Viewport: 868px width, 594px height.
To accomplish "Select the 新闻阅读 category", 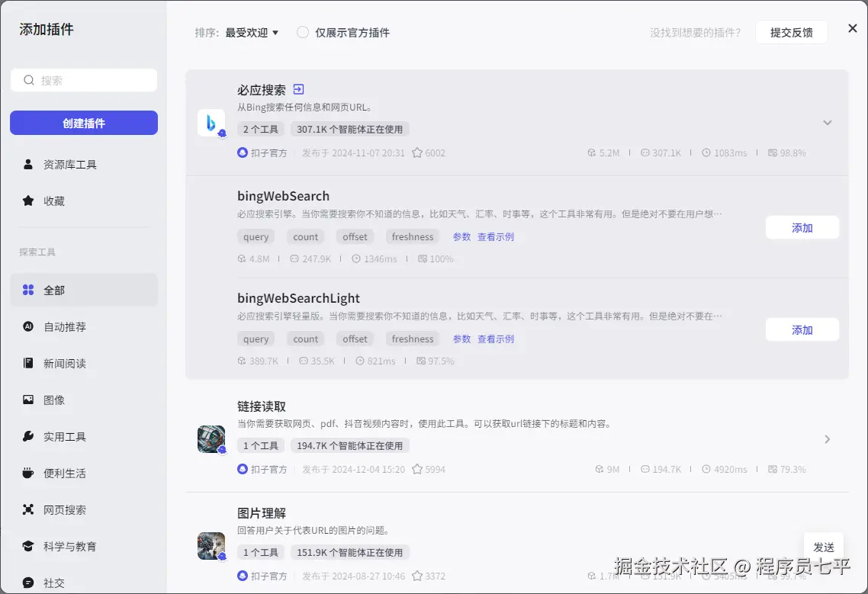I will pos(84,363).
